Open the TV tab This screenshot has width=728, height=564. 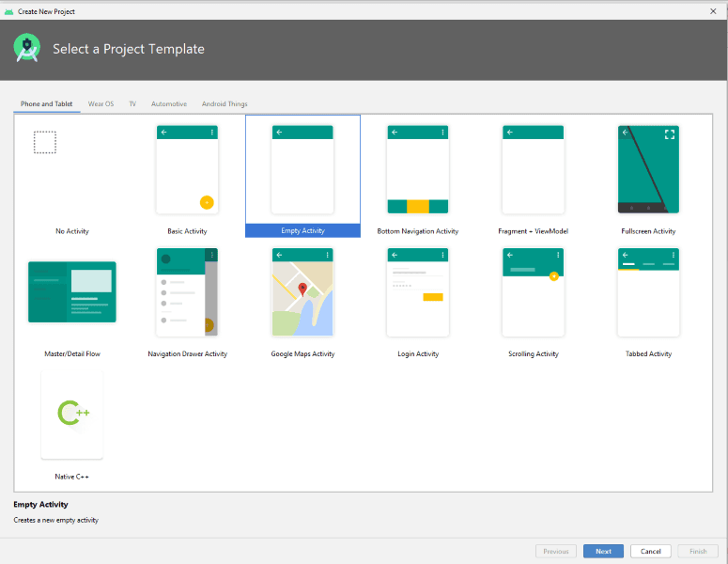pyautogui.click(x=132, y=104)
